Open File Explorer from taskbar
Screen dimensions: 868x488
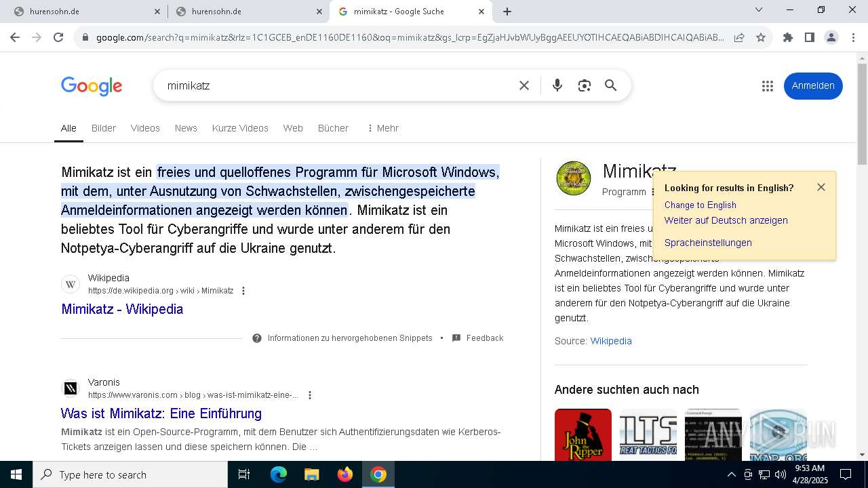tap(311, 474)
